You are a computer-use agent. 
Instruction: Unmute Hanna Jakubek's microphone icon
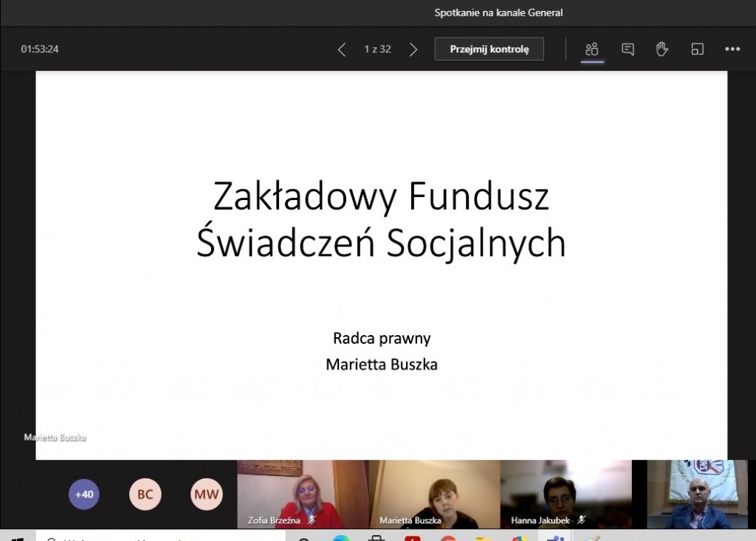(x=580, y=520)
